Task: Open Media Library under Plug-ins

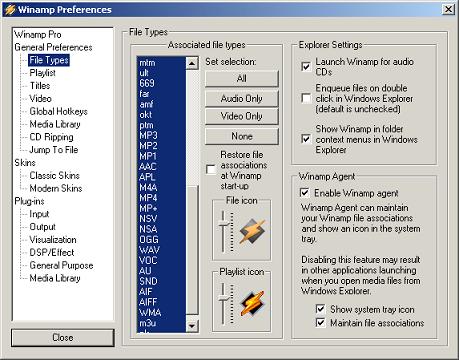Action: pyautogui.click(x=55, y=278)
